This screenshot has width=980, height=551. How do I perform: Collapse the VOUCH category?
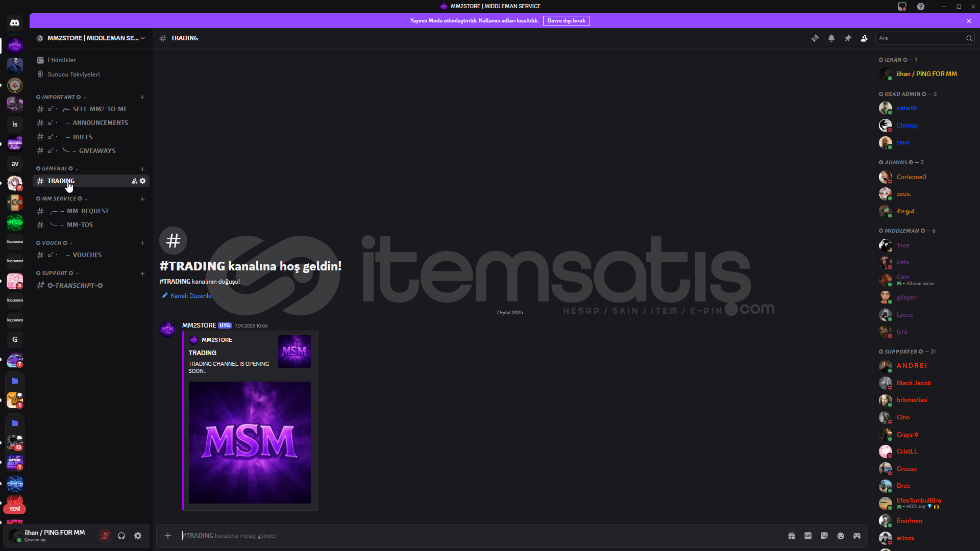coord(55,243)
